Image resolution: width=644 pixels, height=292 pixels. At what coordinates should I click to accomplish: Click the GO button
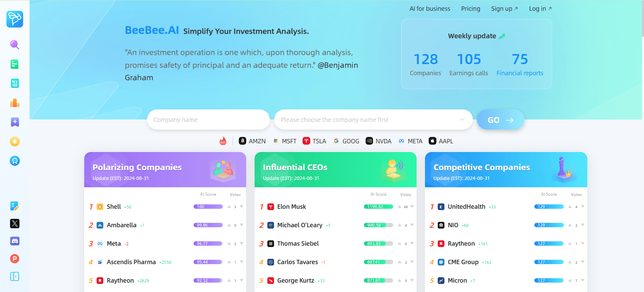pos(500,119)
